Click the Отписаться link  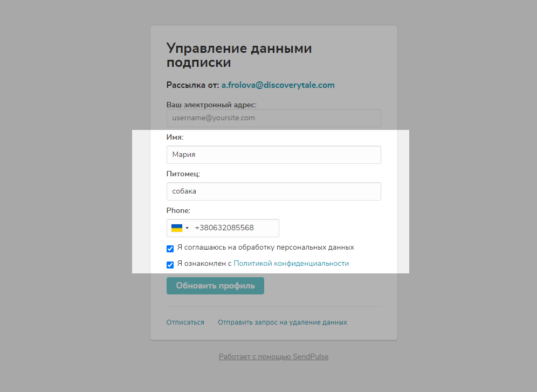point(185,322)
